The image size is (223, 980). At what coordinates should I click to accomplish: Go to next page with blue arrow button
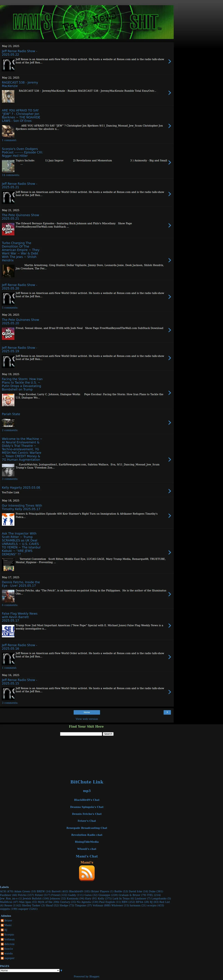click(x=167, y=713)
